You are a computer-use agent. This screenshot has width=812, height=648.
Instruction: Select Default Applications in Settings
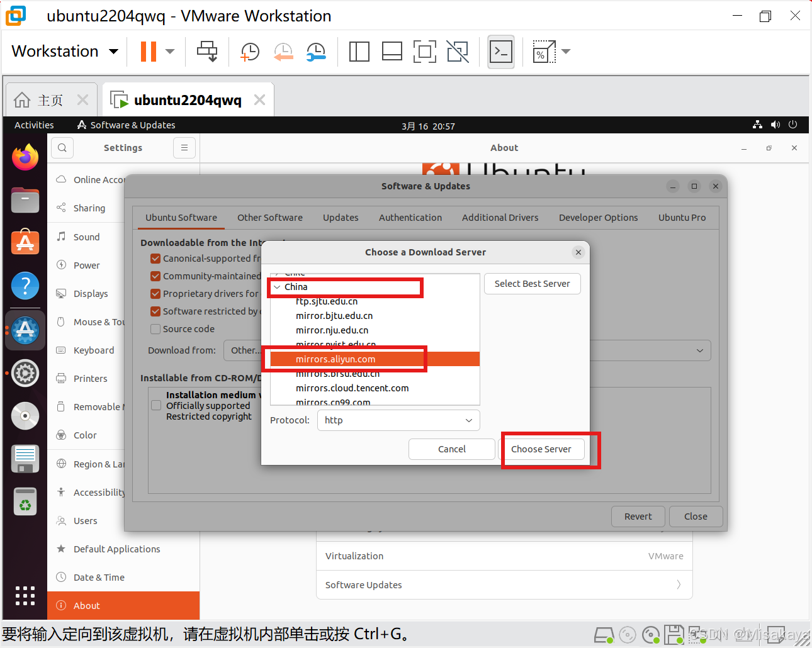click(123, 549)
